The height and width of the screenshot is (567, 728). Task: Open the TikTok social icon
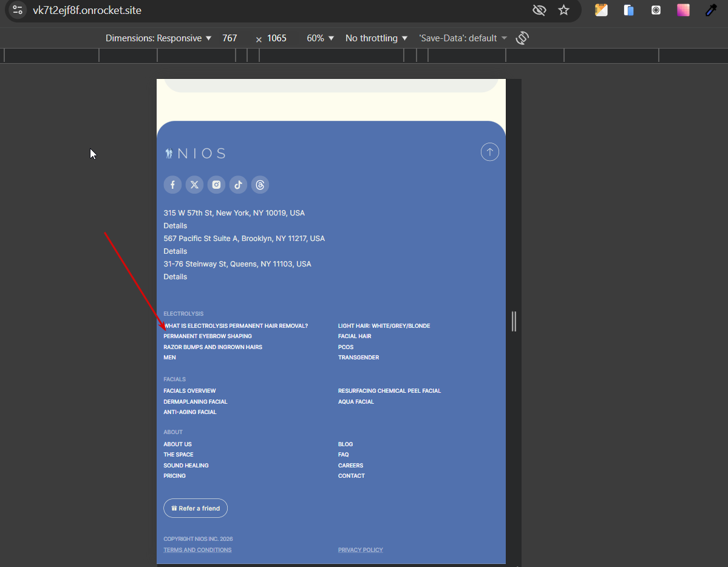tap(238, 185)
